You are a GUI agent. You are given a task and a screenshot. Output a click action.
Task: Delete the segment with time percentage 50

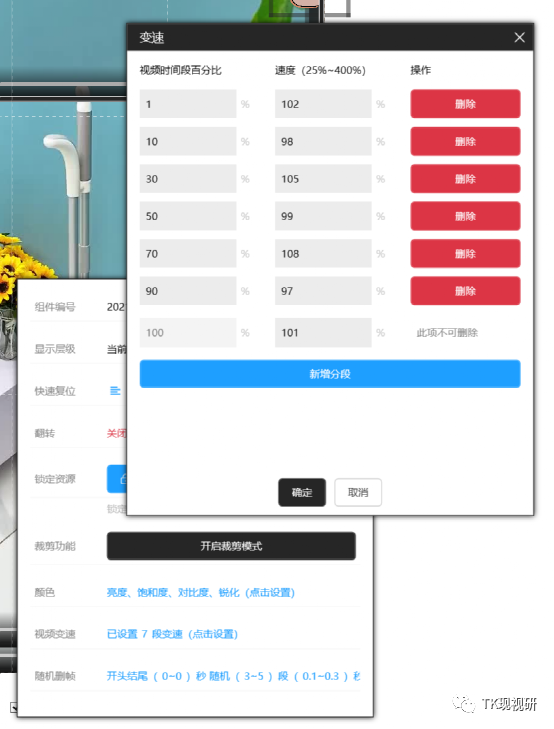465,216
